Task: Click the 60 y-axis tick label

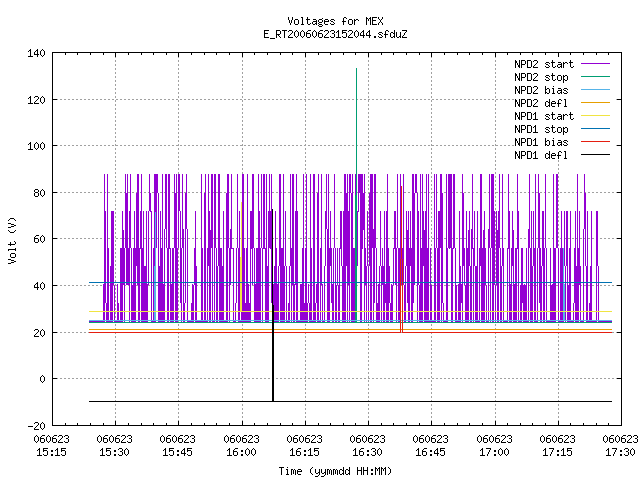Action: click(40, 239)
